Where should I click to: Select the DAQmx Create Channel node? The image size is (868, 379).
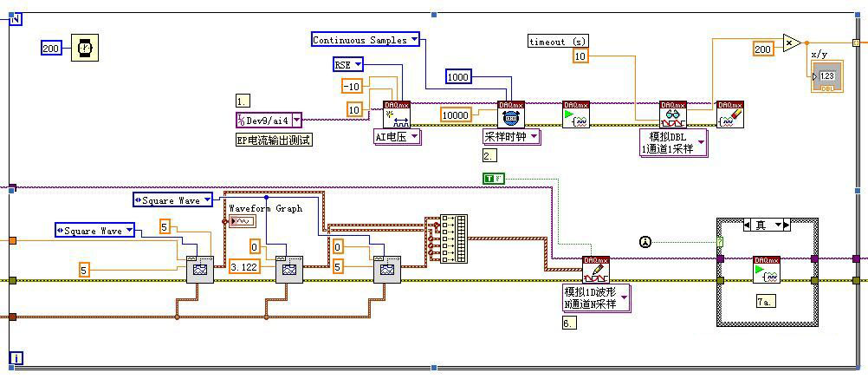click(396, 114)
